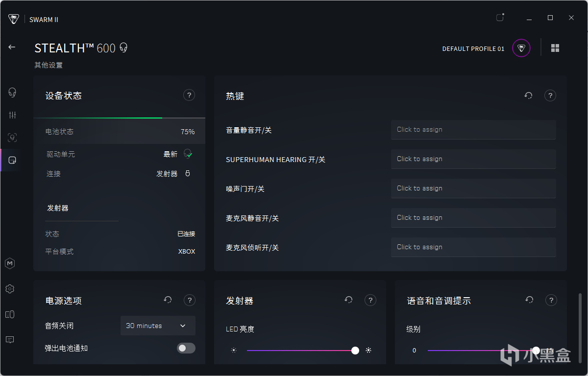Screen dimensions: 588x376
Task: Click the purple profile avatar icon
Action: (521, 48)
